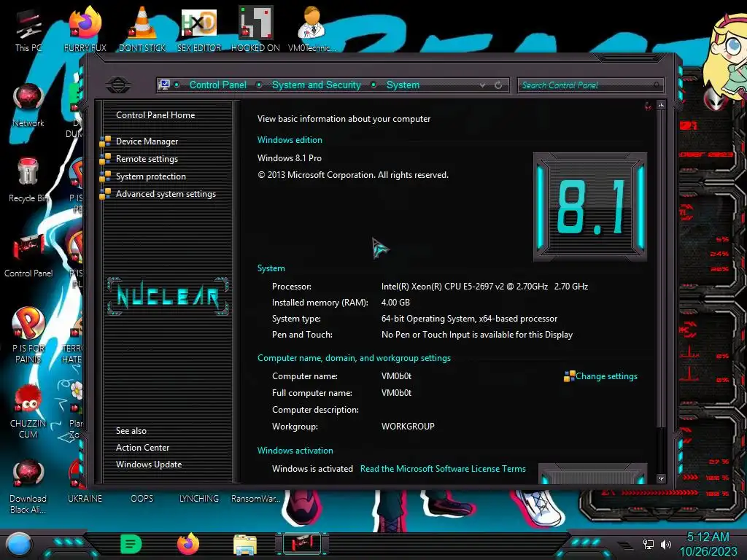747x560 pixels.
Task: Click the Start orb button
Action: tap(18, 544)
